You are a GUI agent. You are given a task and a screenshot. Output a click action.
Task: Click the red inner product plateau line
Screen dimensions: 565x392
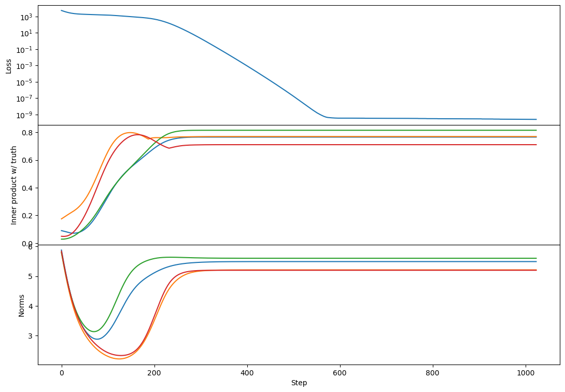(x=363, y=145)
